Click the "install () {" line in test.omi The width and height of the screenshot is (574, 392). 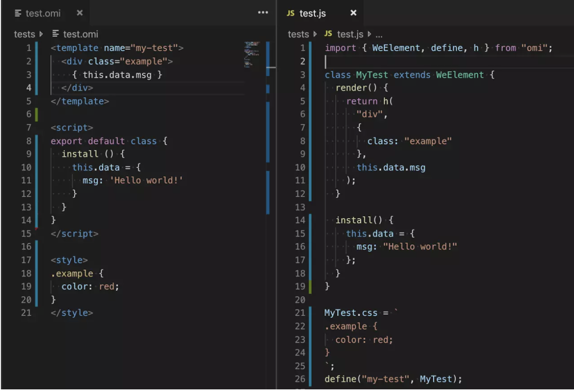point(94,154)
